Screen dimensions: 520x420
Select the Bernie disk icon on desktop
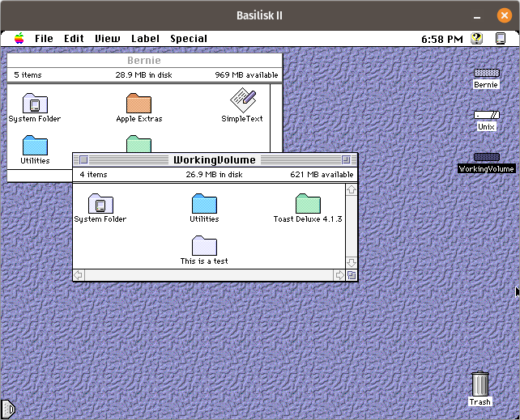486,73
